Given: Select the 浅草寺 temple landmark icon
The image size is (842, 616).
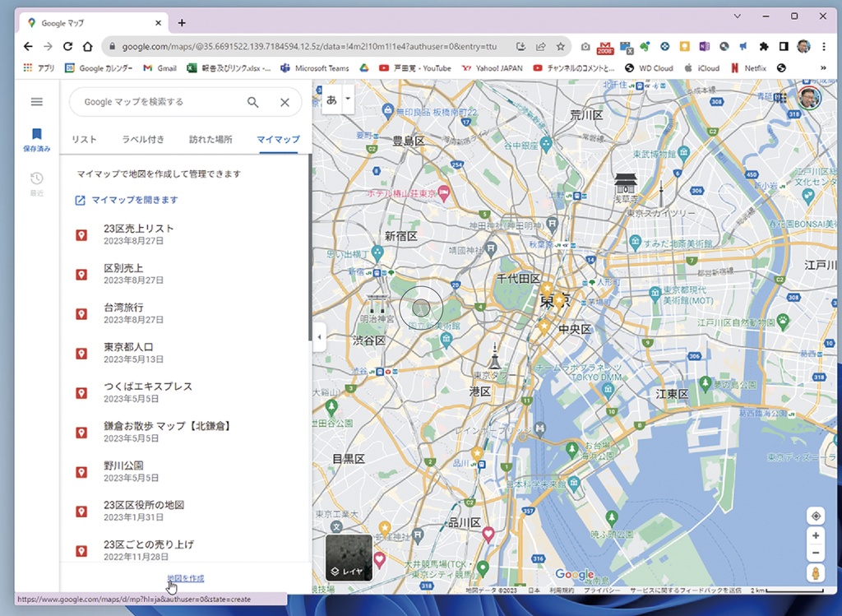Looking at the screenshot, I should coord(626,183).
